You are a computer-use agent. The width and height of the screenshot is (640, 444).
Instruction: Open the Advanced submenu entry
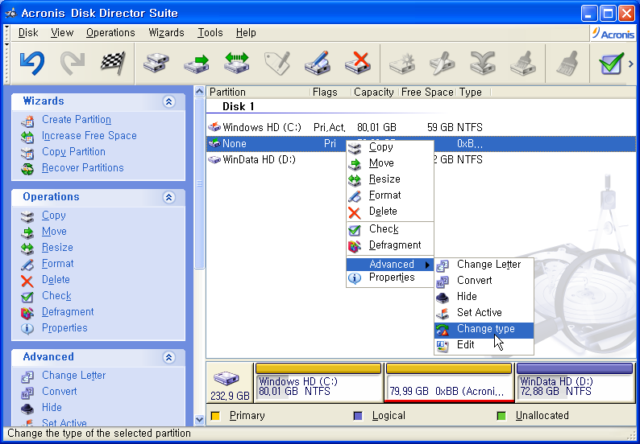[x=390, y=264]
